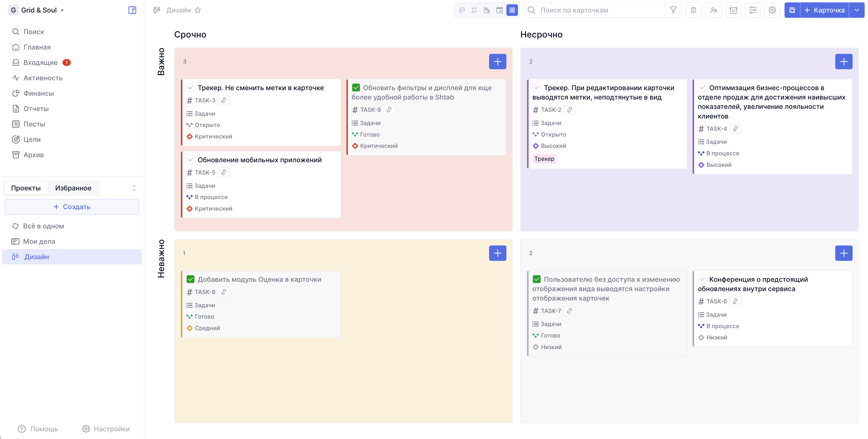Check off 'Конференция о предстоящий' card

pyautogui.click(x=702, y=279)
